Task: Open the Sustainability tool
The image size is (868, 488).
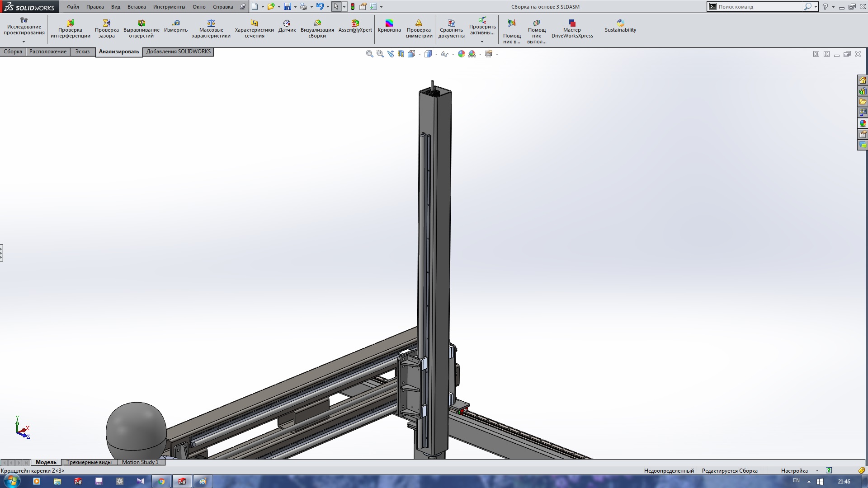Action: click(x=620, y=26)
